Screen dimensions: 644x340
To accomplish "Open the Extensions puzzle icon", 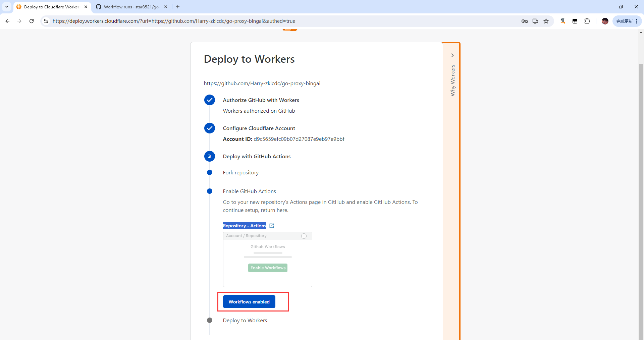I will pos(587,21).
